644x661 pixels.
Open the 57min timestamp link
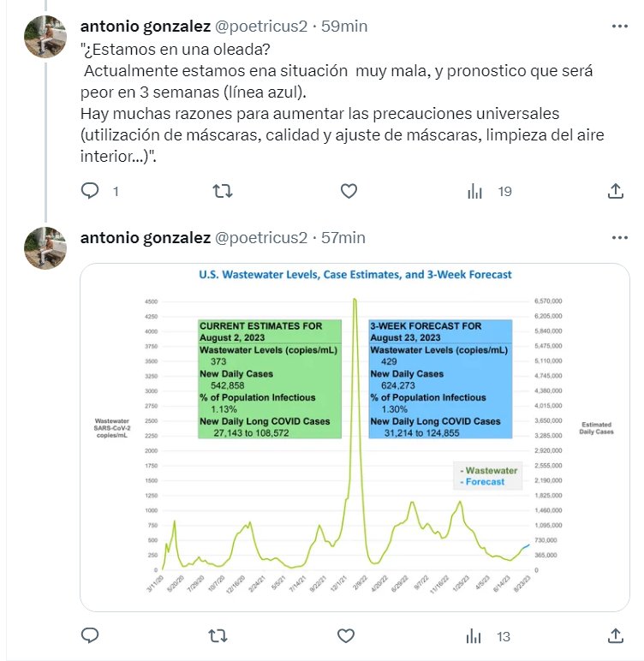pos(343,237)
